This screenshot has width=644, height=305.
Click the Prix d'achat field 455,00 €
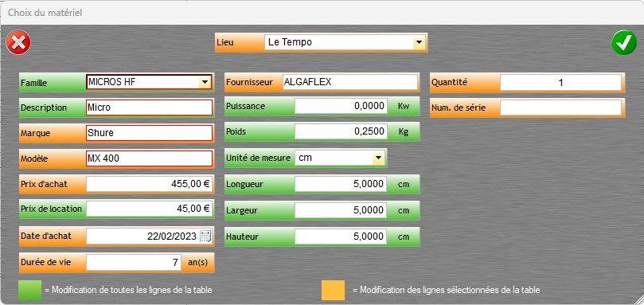(150, 184)
